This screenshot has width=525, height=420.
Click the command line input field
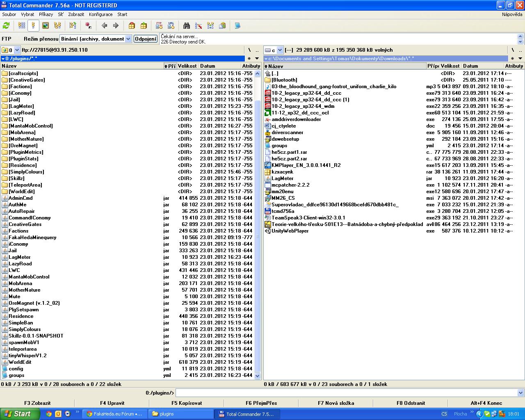(347, 393)
